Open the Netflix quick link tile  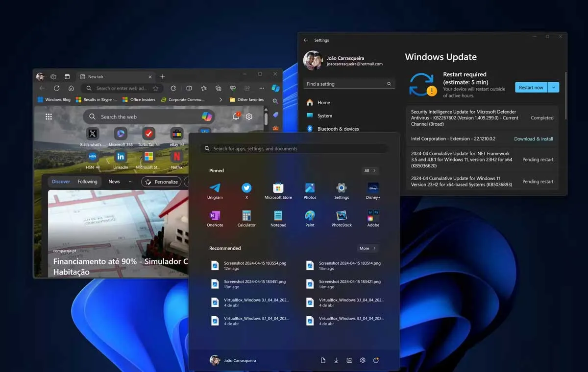[176, 157]
